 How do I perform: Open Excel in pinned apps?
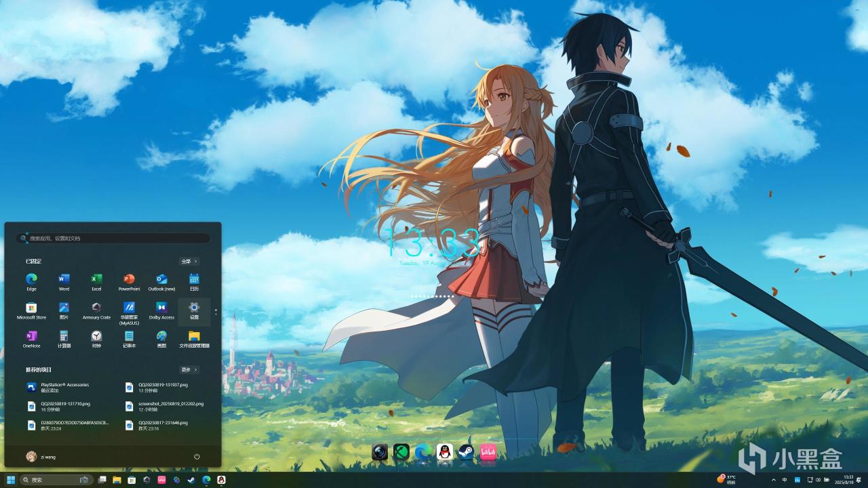(96, 282)
